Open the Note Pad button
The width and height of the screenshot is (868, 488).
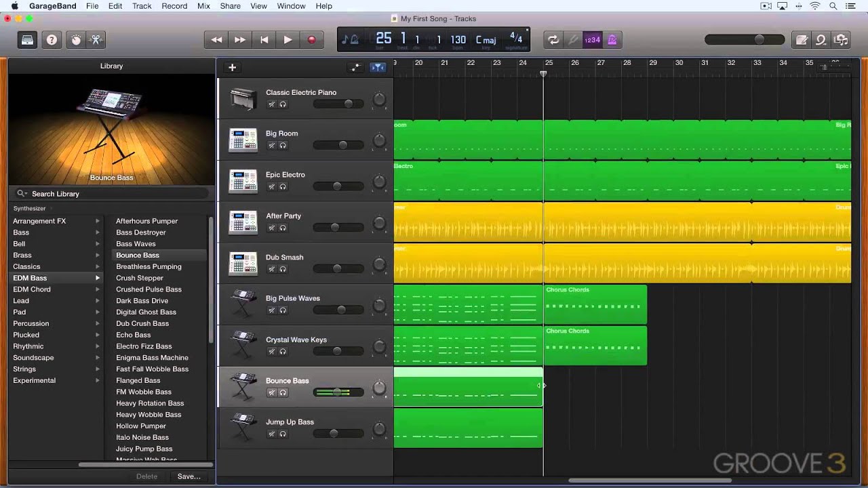[x=802, y=40]
